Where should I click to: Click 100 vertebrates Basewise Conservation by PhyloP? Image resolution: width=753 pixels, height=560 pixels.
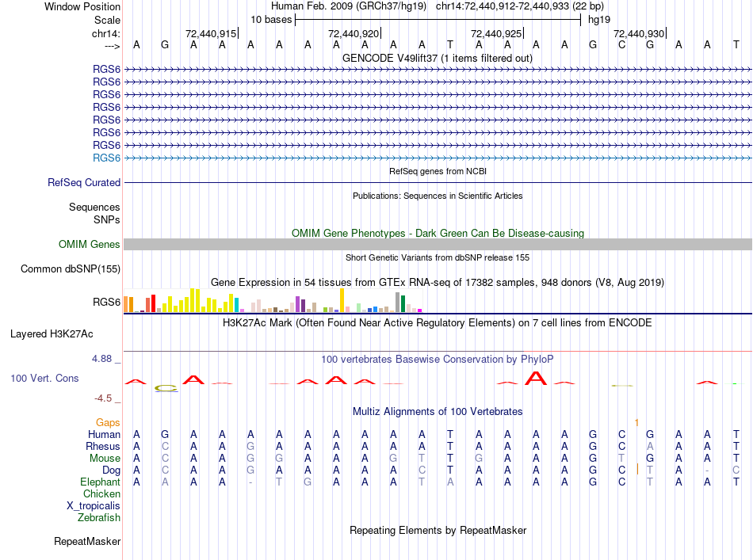[438, 359]
